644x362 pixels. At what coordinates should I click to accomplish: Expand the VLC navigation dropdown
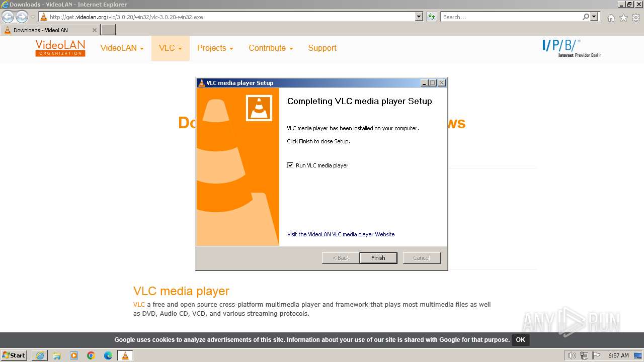171,48
